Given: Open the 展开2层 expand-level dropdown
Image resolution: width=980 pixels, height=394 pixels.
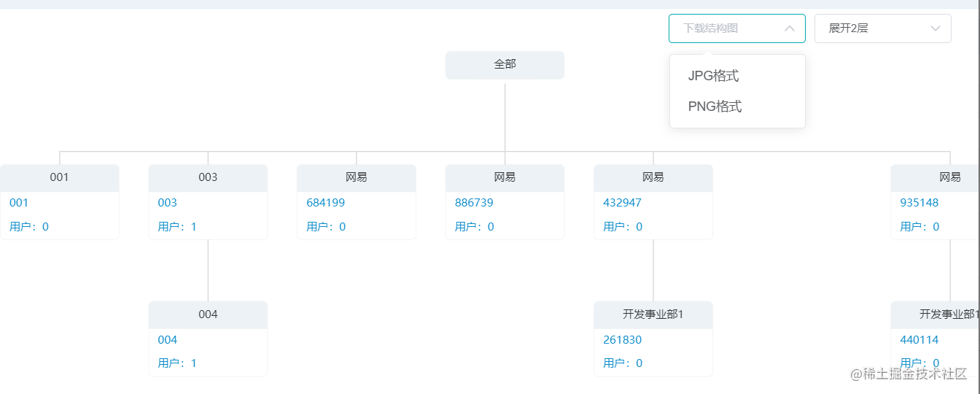Looking at the screenshot, I should [x=882, y=28].
